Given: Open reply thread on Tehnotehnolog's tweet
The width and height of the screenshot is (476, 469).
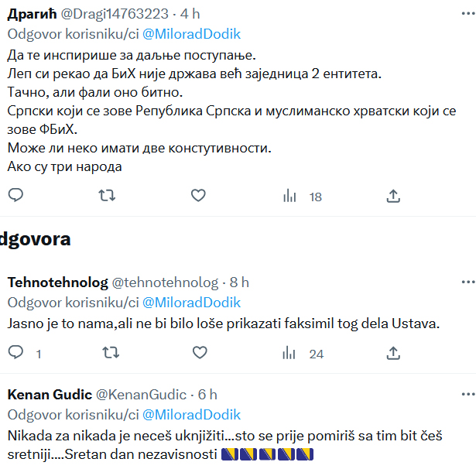Looking at the screenshot, I should click(24, 353).
